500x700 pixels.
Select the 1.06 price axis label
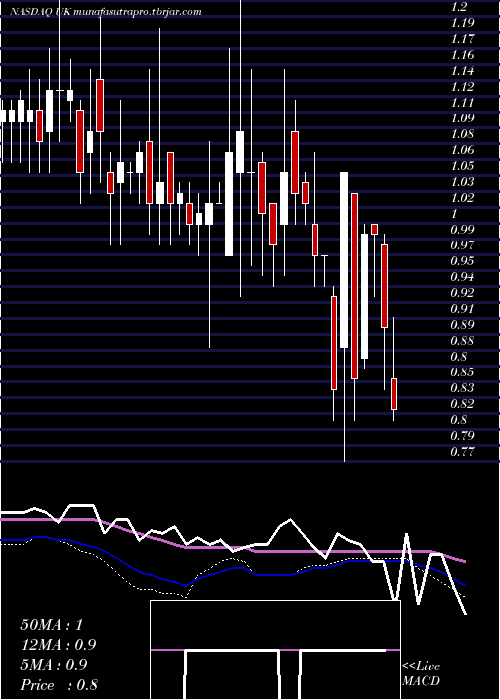(x=462, y=150)
